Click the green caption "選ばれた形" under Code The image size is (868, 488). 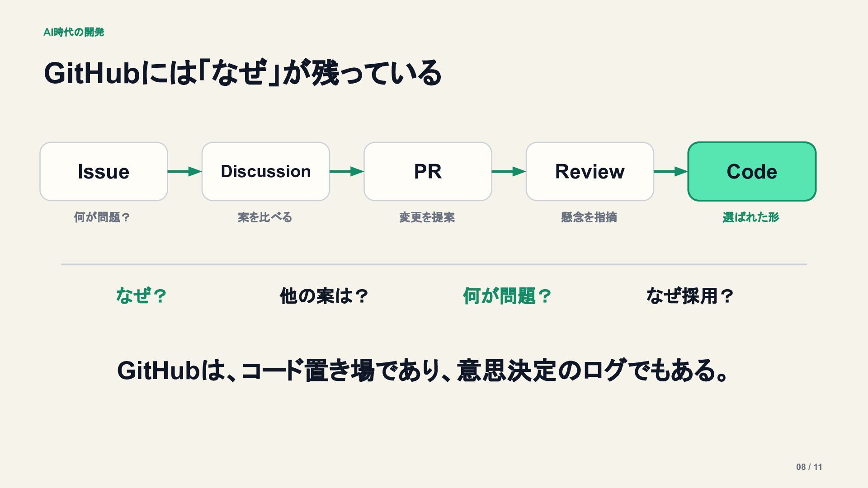point(751,217)
